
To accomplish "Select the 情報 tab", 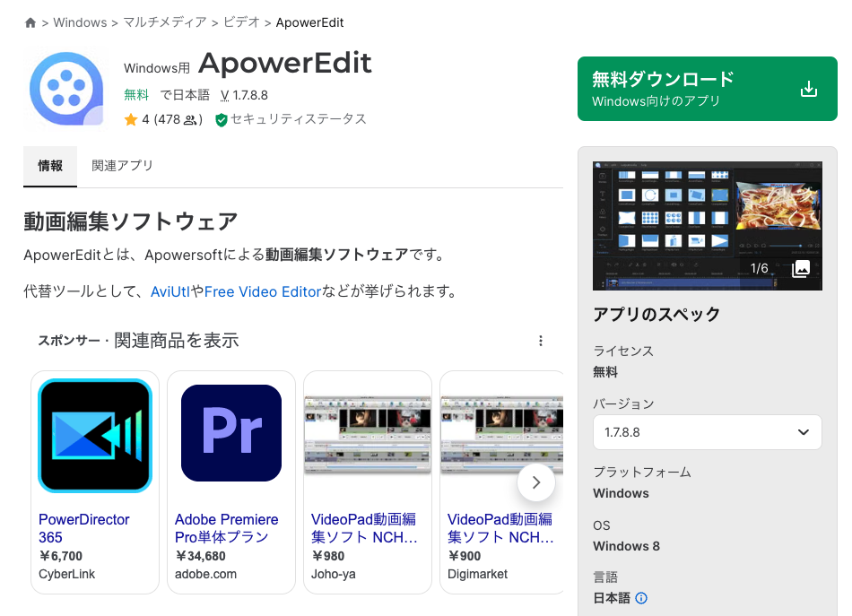I will (50, 166).
